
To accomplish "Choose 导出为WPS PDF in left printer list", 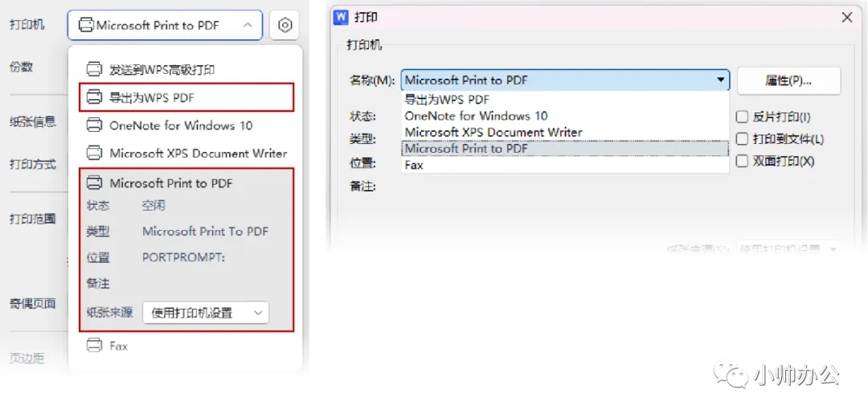I will 186,97.
